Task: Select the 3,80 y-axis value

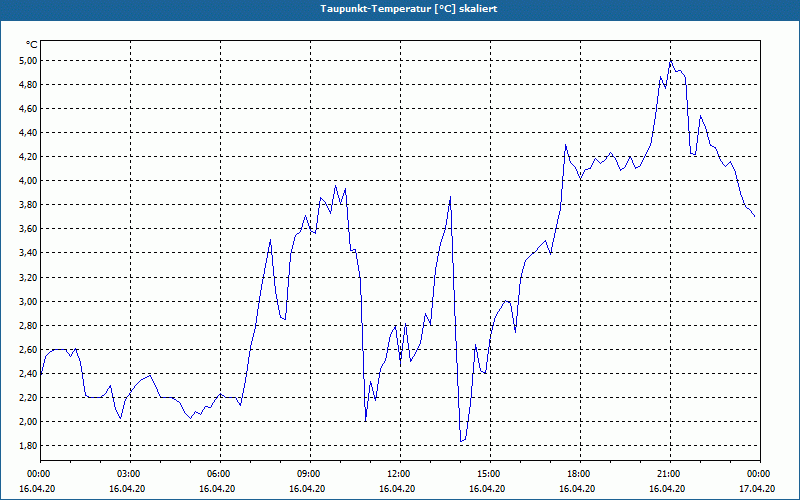Action: pyautogui.click(x=28, y=205)
